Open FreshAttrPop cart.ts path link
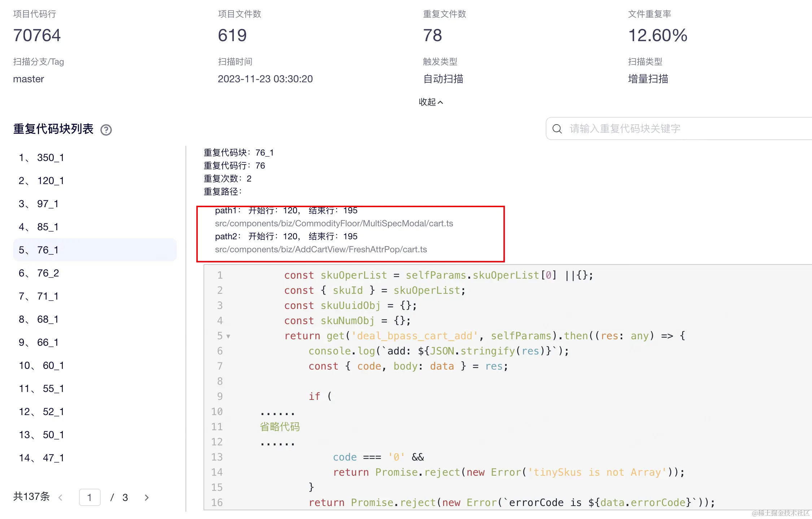The image size is (812, 519). click(x=321, y=249)
